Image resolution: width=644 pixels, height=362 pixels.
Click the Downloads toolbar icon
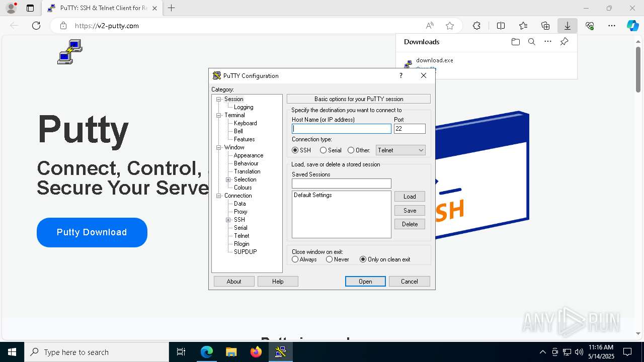click(x=568, y=26)
